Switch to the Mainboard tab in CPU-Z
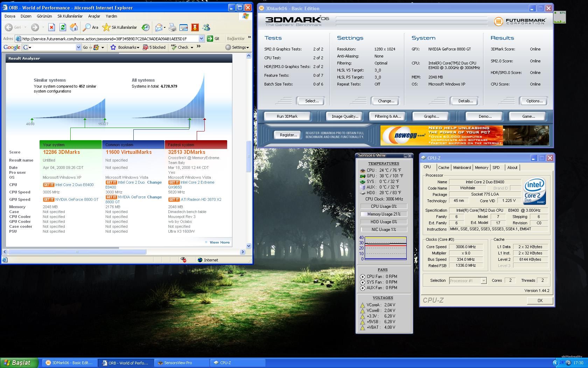 coord(462,168)
